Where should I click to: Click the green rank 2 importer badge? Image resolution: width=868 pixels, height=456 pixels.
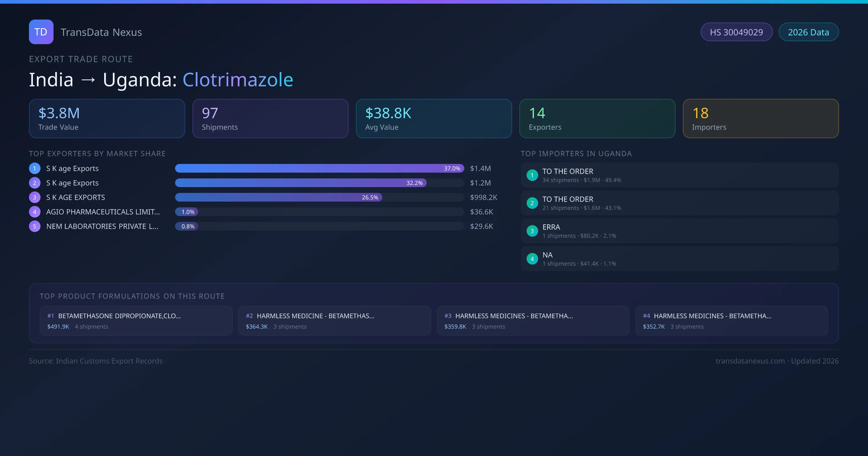tap(532, 203)
